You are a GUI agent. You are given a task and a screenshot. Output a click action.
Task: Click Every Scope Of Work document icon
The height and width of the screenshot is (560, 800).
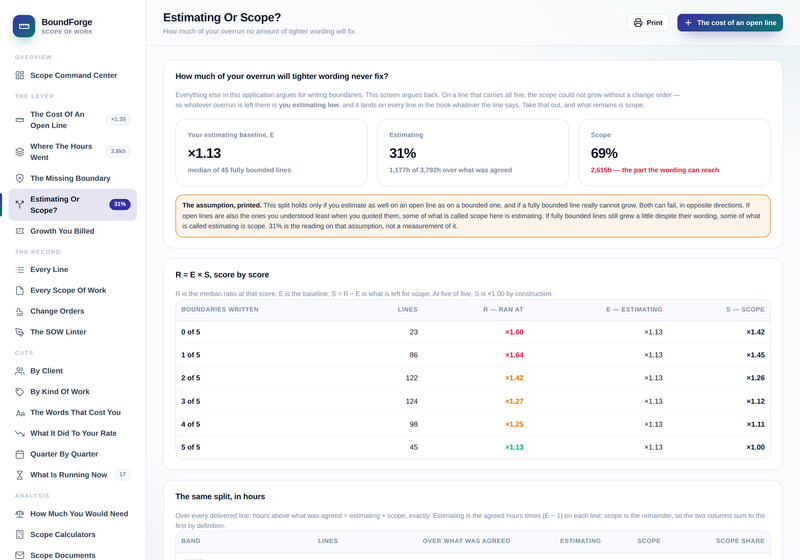pos(19,290)
